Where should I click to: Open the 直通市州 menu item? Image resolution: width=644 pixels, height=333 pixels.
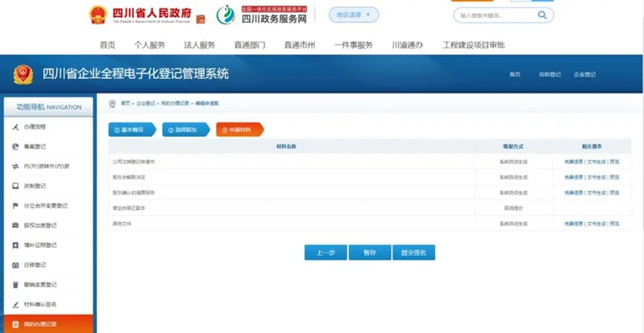coord(299,45)
